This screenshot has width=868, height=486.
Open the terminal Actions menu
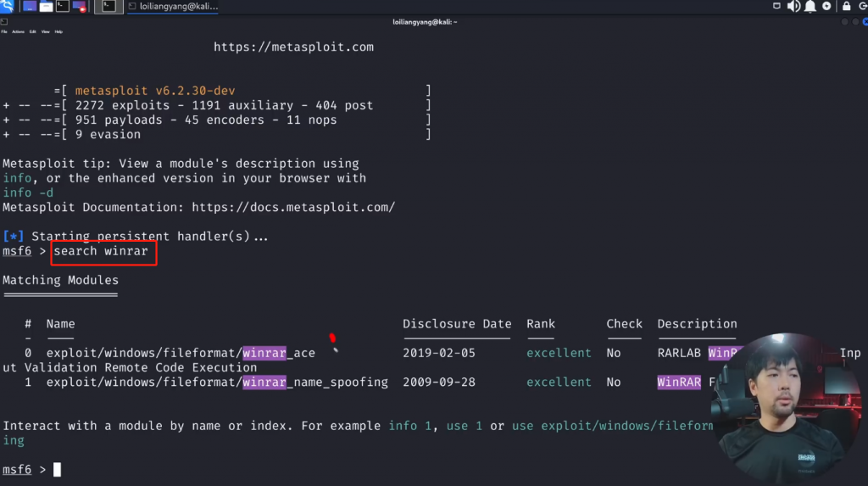tap(19, 31)
